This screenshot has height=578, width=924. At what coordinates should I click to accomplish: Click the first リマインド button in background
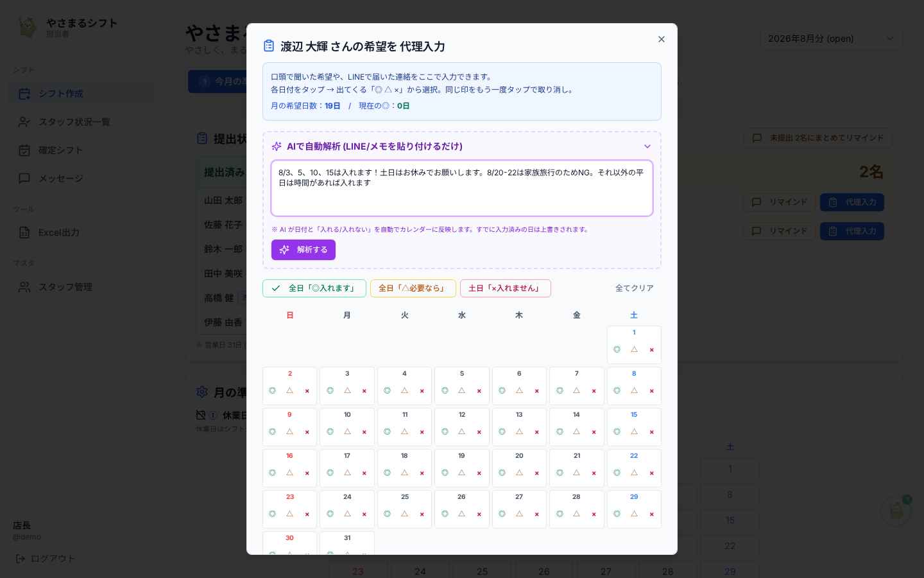tap(779, 202)
